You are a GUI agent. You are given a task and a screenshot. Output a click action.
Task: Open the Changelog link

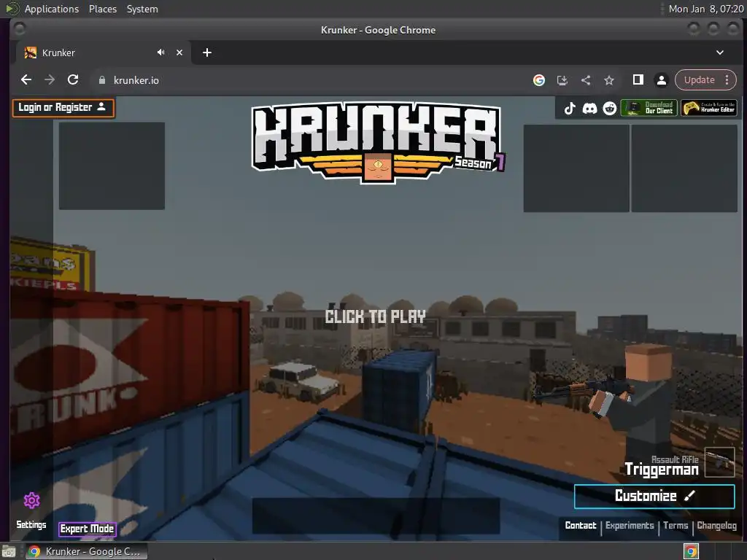pos(716,525)
